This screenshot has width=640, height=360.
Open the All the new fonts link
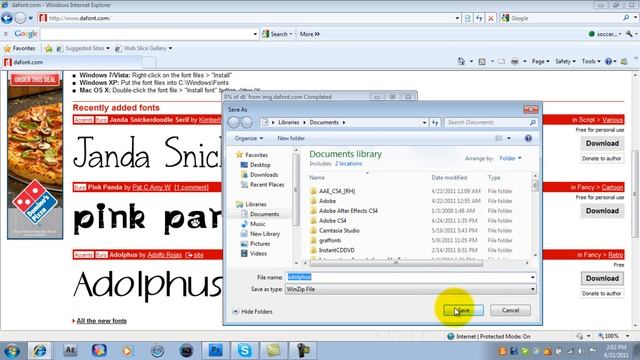[102, 321]
